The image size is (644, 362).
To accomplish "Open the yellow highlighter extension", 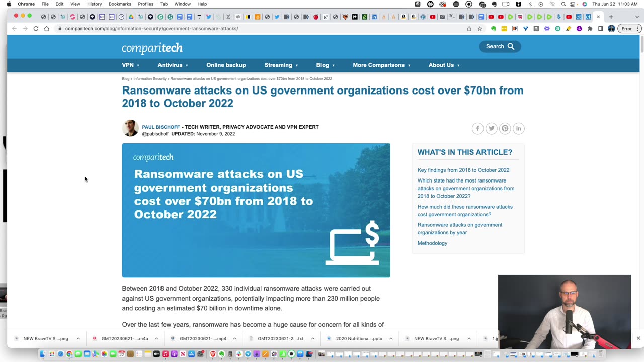I will tap(569, 29).
